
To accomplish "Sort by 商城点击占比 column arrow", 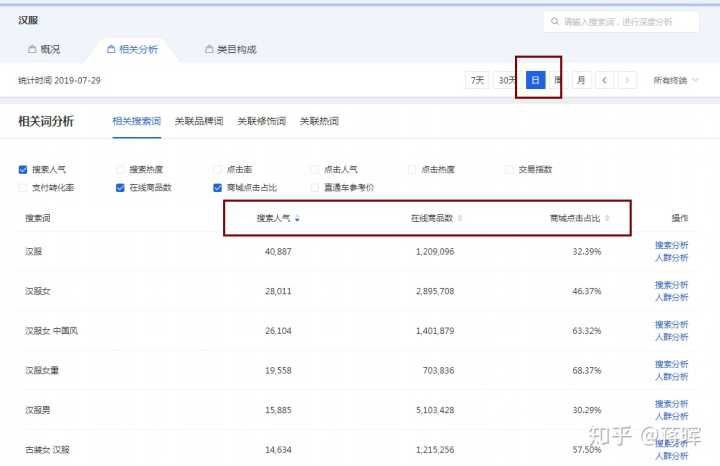I will tap(607, 218).
